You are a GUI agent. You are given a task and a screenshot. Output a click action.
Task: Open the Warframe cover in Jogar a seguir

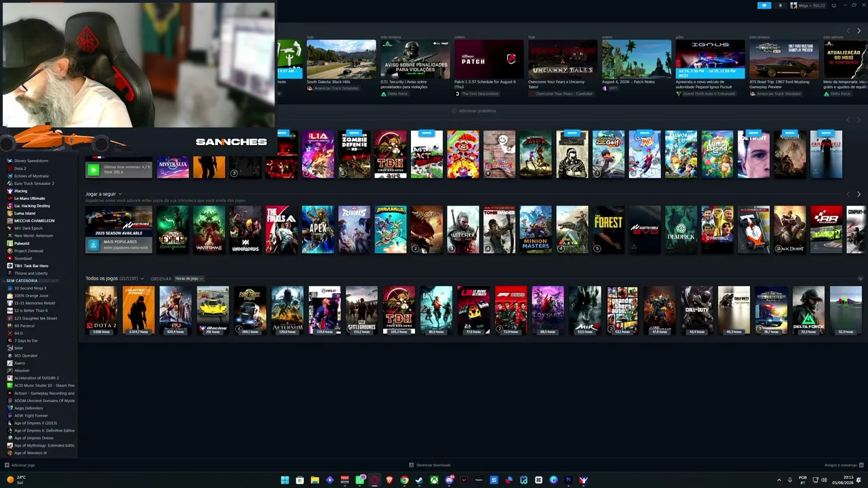209,230
